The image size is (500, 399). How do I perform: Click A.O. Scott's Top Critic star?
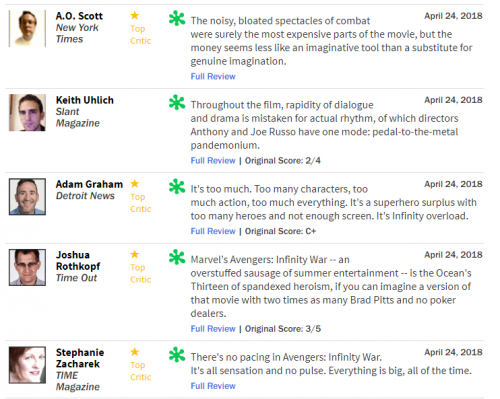point(135,15)
